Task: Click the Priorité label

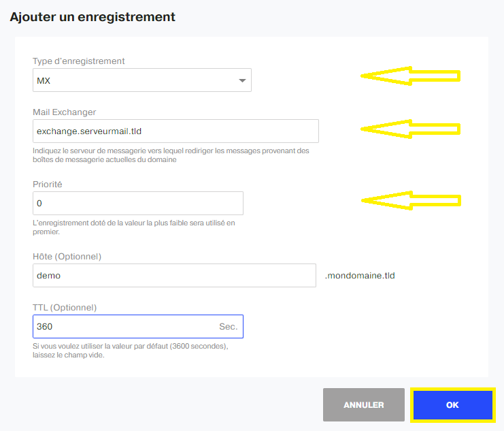Action: point(47,184)
